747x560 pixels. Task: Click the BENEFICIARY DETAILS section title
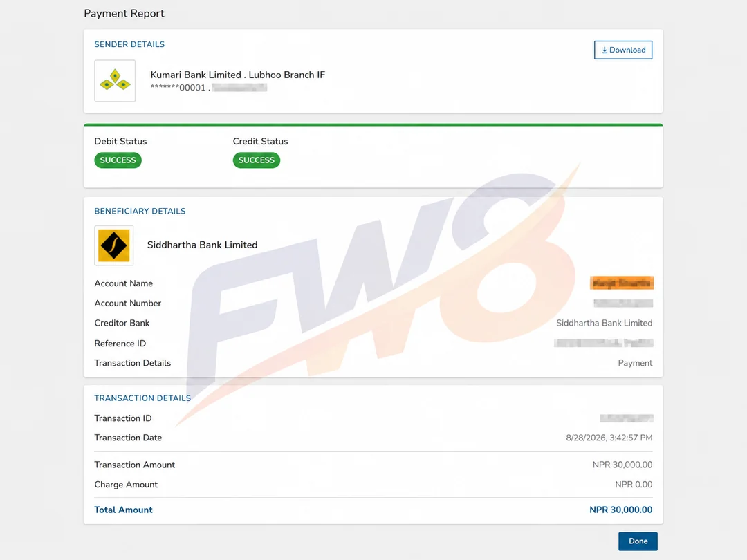coord(140,211)
